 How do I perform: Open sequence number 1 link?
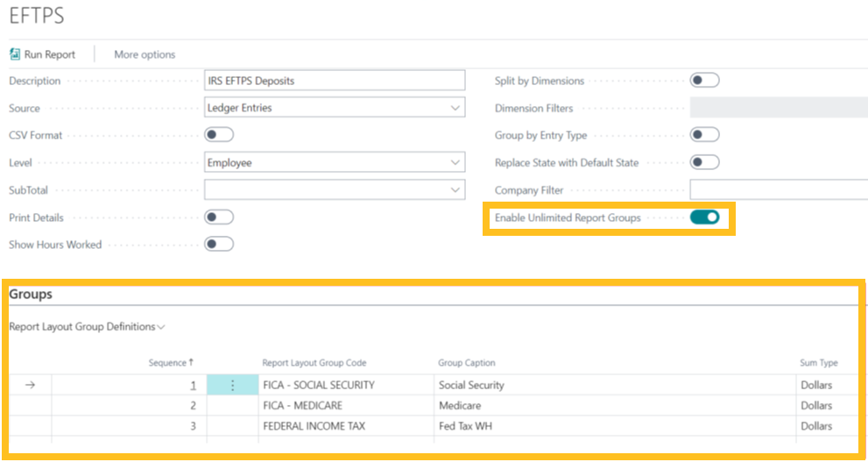click(x=193, y=385)
